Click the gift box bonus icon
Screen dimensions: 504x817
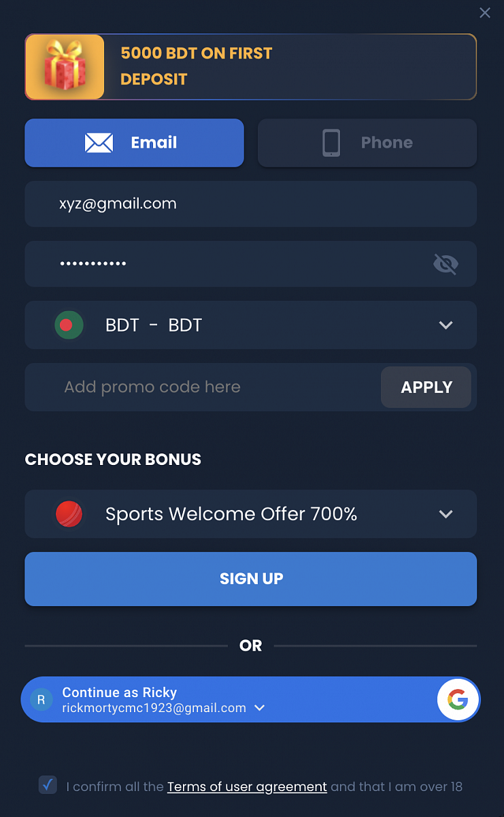(65, 67)
